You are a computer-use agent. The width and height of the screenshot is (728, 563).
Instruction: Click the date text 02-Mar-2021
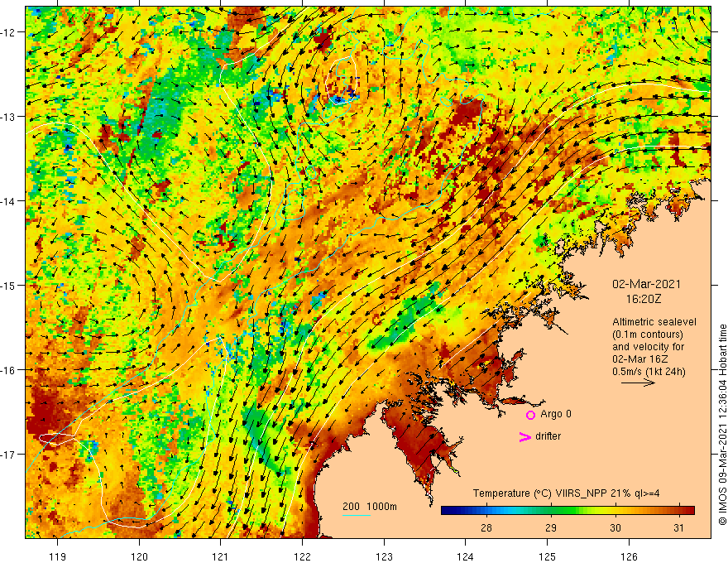646,284
